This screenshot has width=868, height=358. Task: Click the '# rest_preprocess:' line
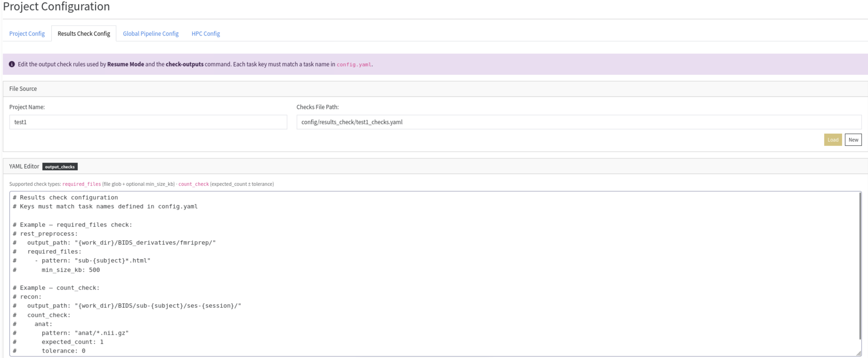click(45, 234)
